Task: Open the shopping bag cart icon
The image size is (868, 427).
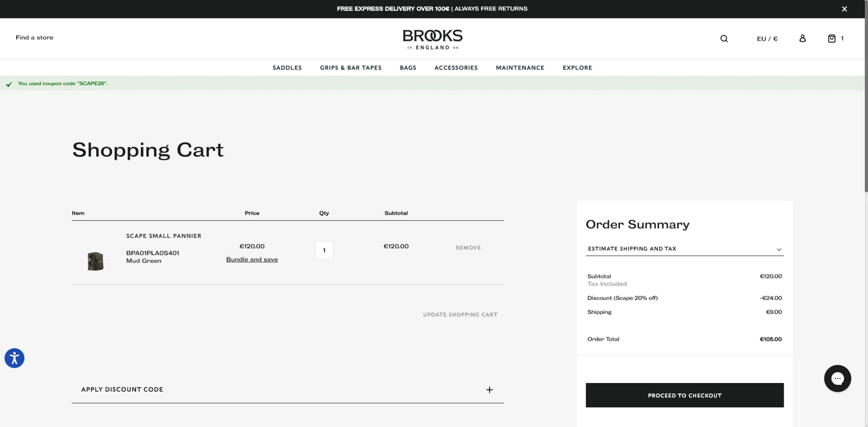Action: 832,38
